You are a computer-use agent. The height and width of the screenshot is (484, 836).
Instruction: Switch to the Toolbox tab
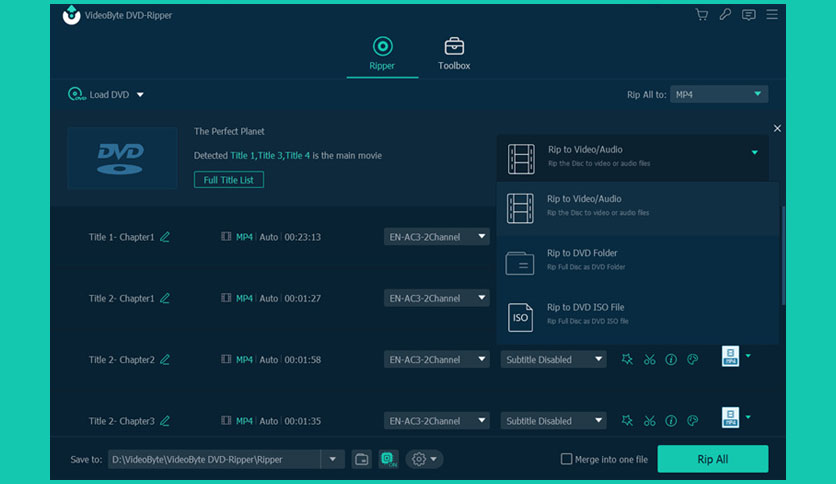coord(454,53)
